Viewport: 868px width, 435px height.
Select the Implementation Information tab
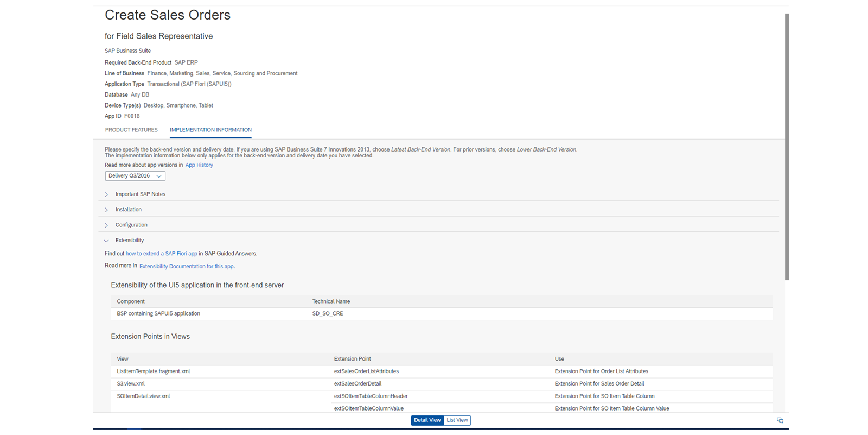210,130
